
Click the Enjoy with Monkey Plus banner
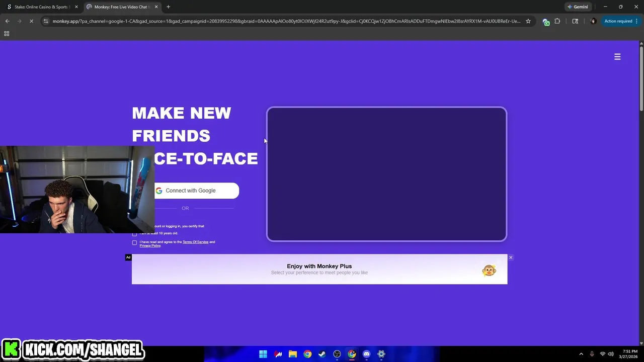(x=319, y=269)
